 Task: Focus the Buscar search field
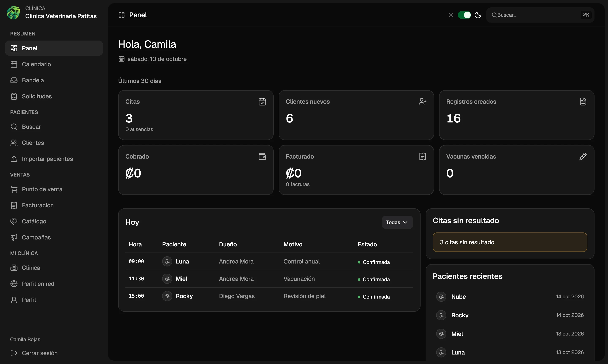[540, 15]
